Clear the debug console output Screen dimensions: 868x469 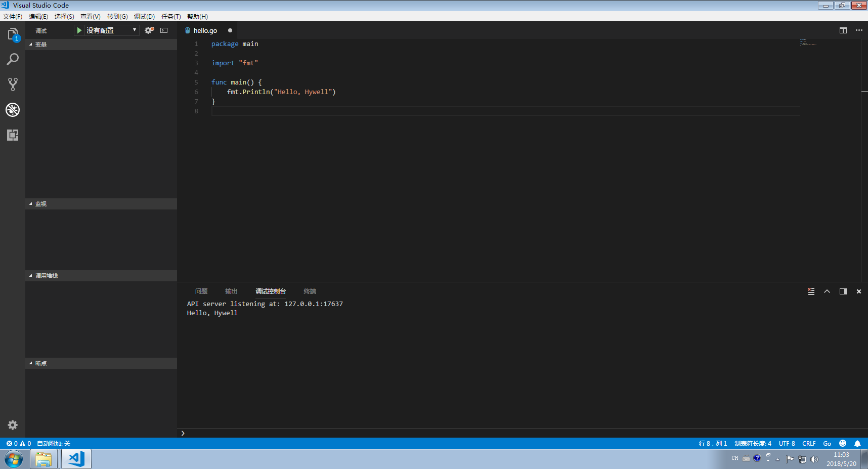(x=811, y=291)
